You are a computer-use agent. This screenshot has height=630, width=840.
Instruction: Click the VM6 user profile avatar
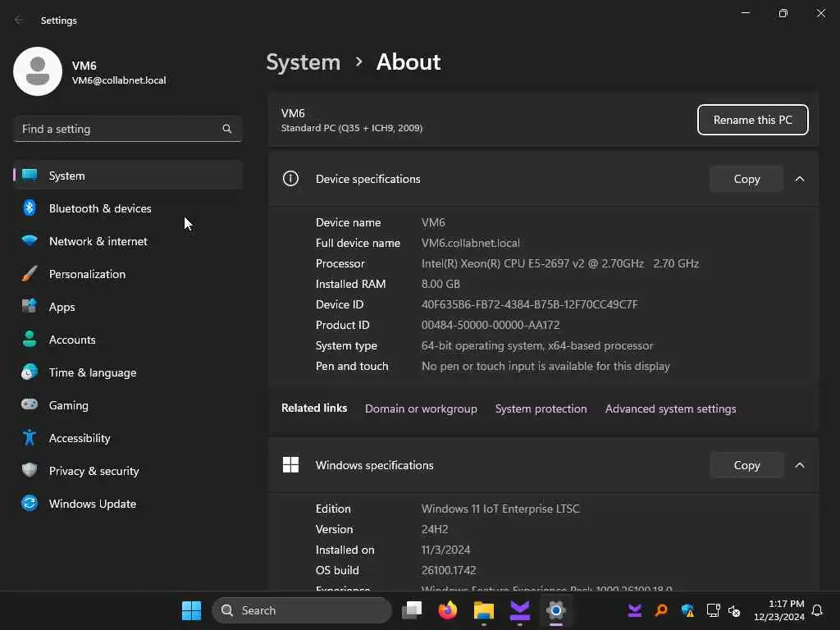38,71
